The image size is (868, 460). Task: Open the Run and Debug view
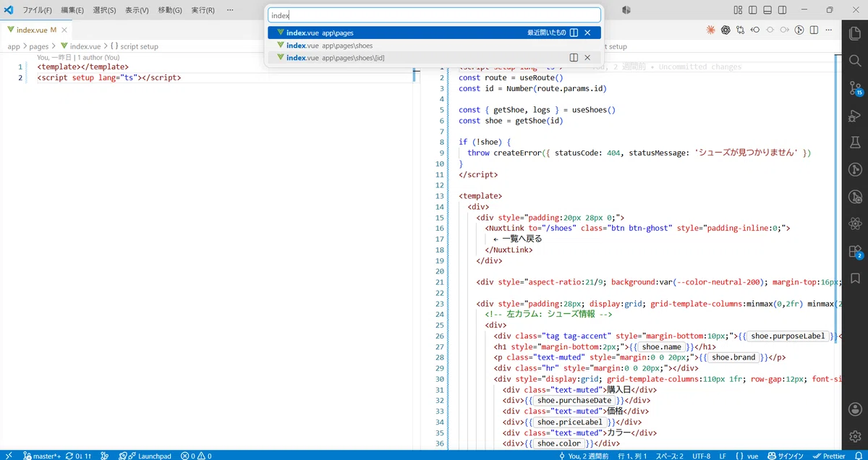pyautogui.click(x=855, y=115)
